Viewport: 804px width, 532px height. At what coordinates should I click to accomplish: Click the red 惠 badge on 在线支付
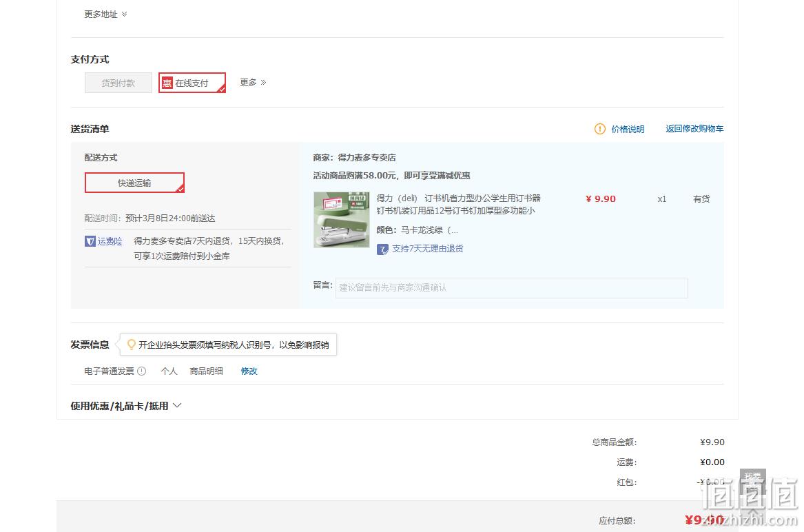(x=167, y=83)
